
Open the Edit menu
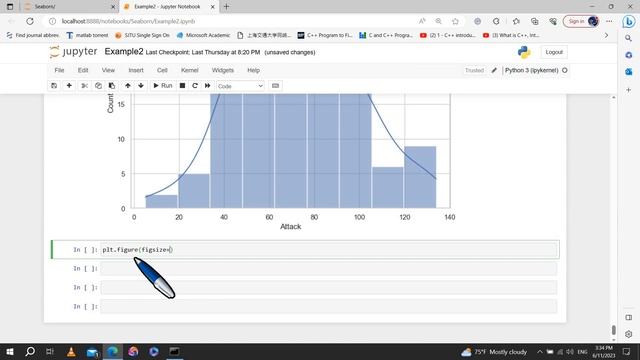click(83, 70)
